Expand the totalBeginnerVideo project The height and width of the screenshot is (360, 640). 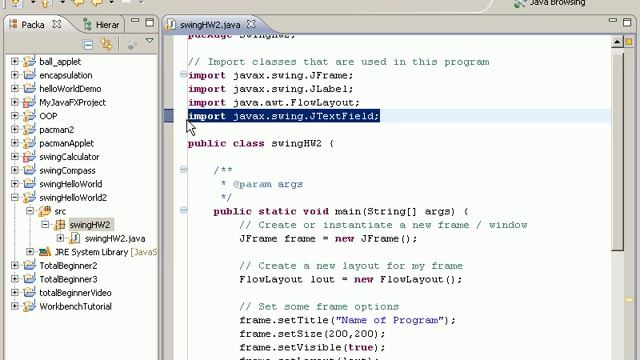pos(15,293)
